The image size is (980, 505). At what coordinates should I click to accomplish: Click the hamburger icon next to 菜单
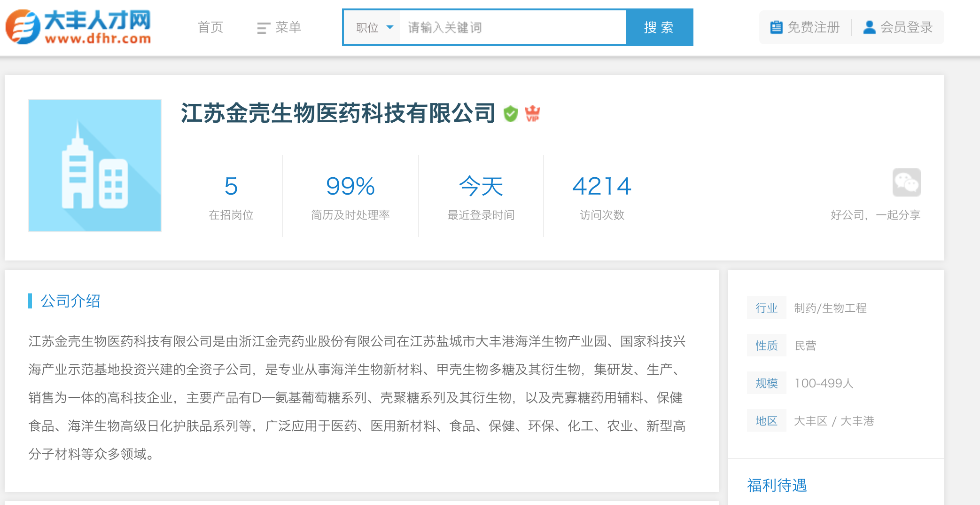(x=264, y=28)
